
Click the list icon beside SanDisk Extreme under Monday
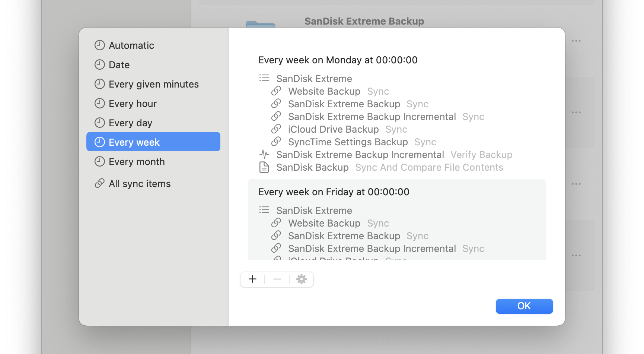(x=264, y=78)
